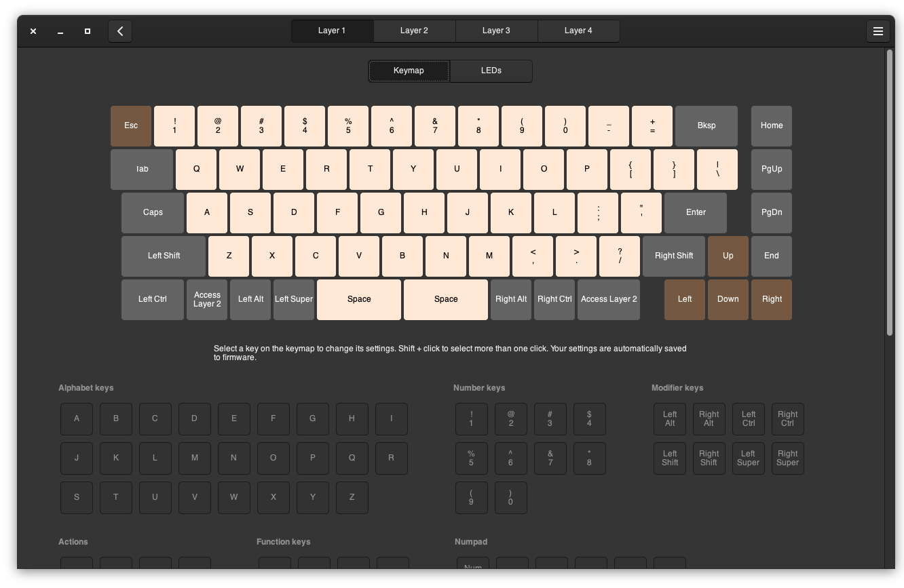Switch to the Keymap view

409,71
